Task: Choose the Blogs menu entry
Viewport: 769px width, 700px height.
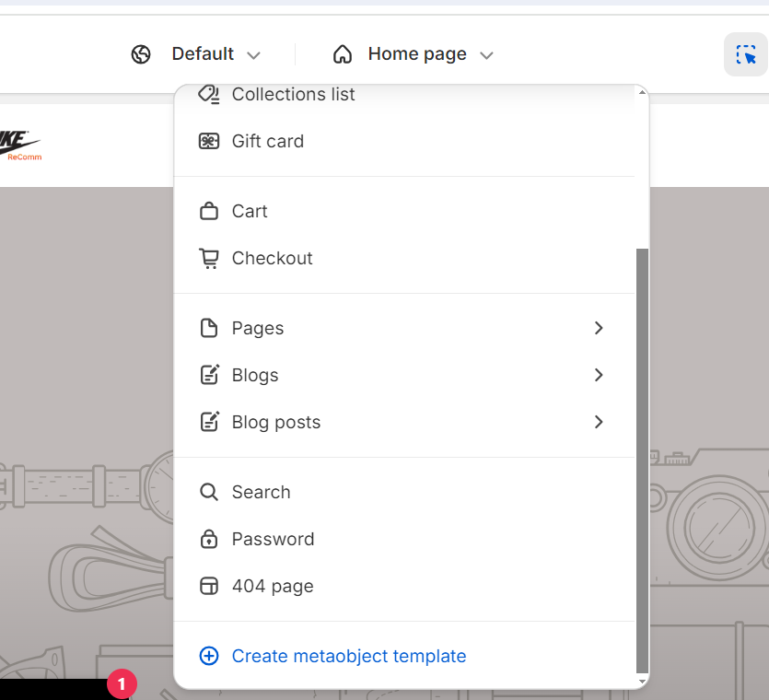Action: 255,375
